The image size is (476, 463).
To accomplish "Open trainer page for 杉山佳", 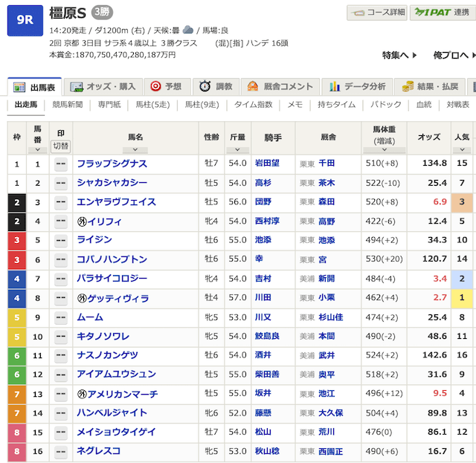I will [x=330, y=317].
